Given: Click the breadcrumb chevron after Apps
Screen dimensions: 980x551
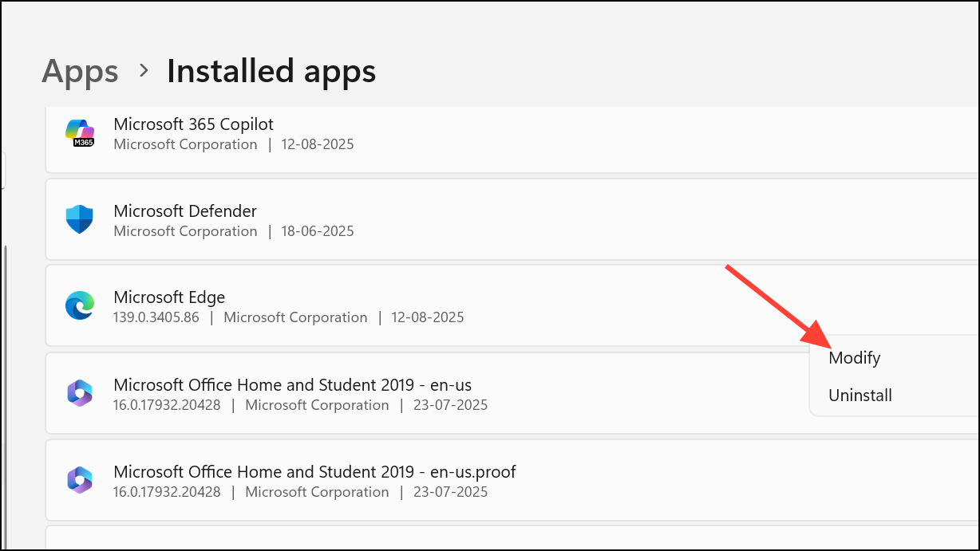Looking at the screenshot, I should (x=144, y=71).
